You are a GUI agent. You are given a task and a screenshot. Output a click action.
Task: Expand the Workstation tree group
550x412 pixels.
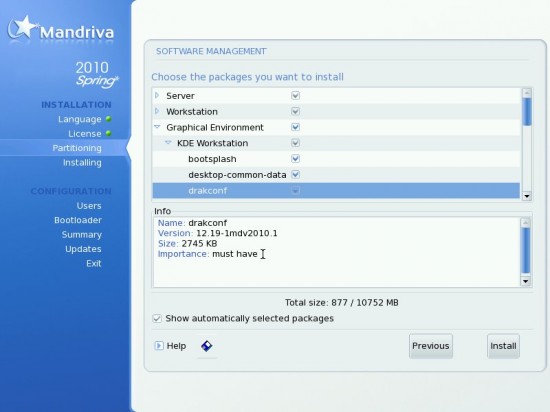157,111
